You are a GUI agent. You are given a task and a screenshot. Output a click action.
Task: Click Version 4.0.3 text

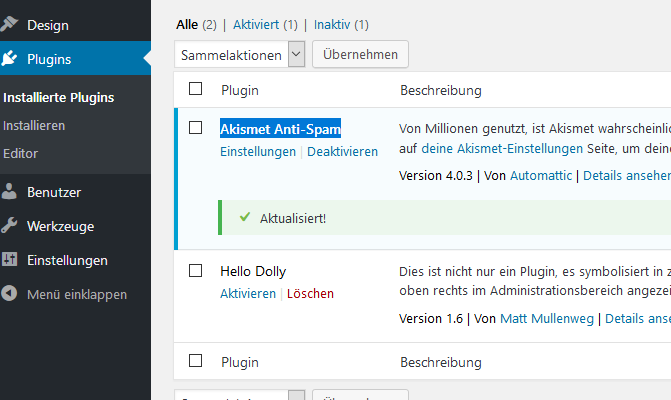[436, 175]
